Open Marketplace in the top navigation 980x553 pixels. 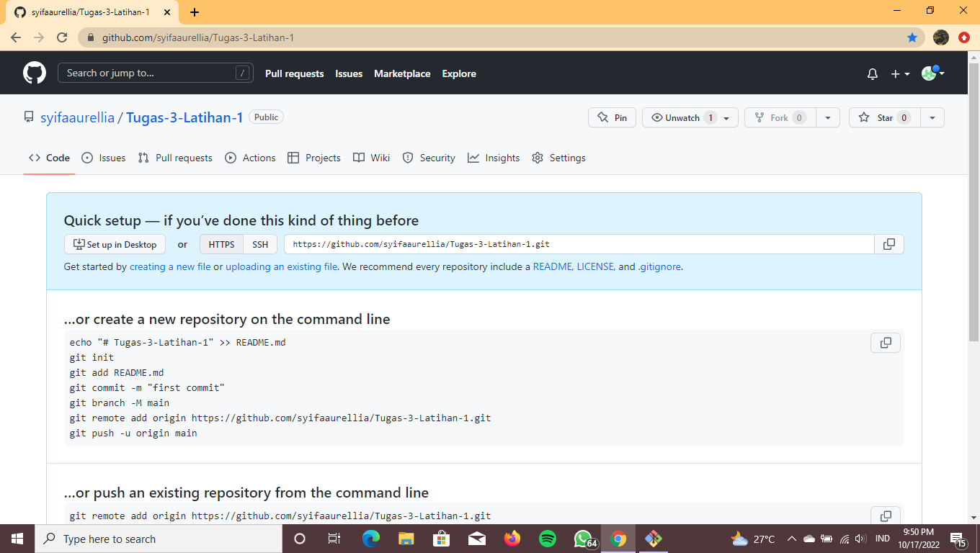click(402, 73)
